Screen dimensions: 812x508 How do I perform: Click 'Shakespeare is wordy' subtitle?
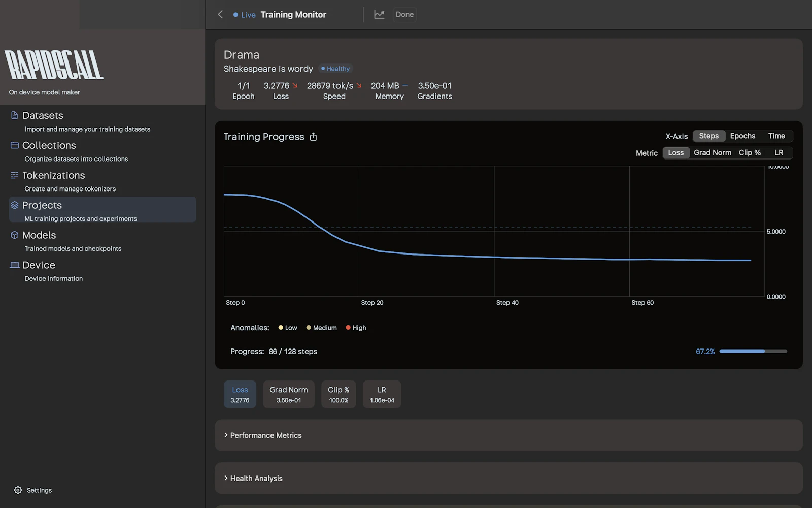tap(268, 69)
